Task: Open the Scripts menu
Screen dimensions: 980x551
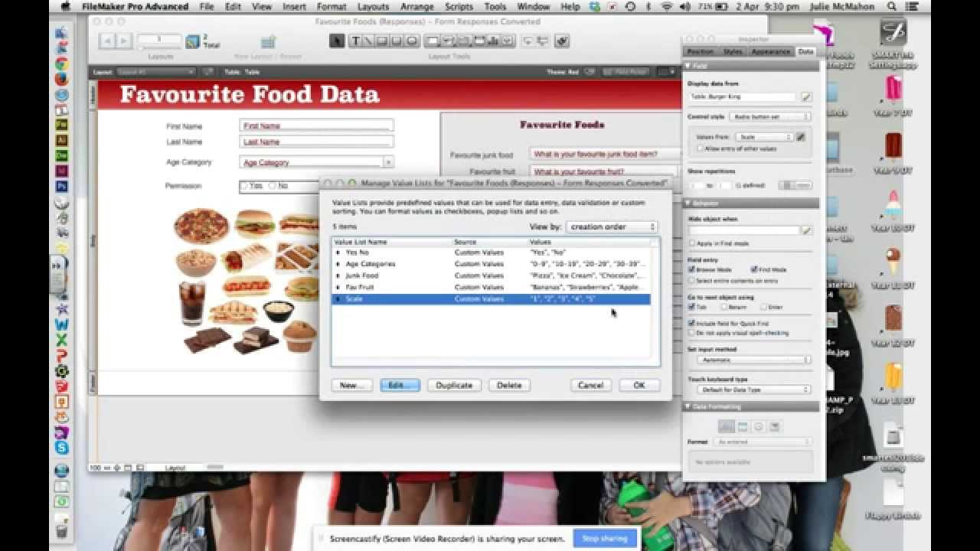Action: coord(459,6)
